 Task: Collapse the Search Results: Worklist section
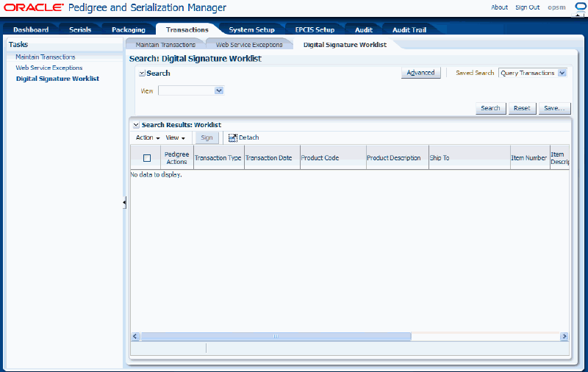click(136, 125)
